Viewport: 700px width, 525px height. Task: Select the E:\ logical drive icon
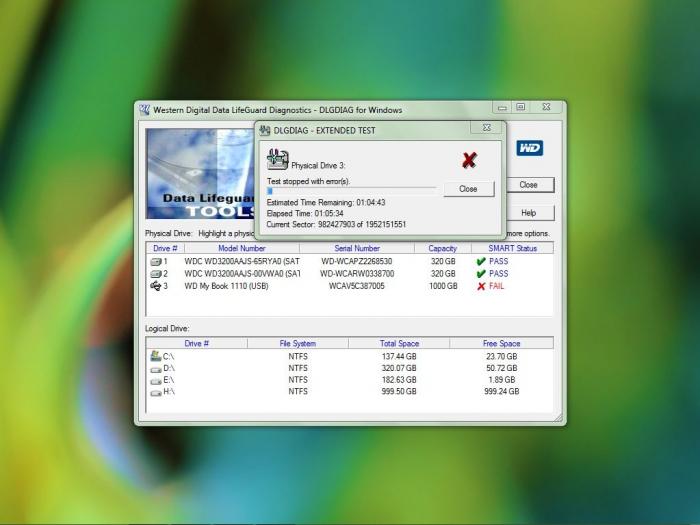[156, 381]
